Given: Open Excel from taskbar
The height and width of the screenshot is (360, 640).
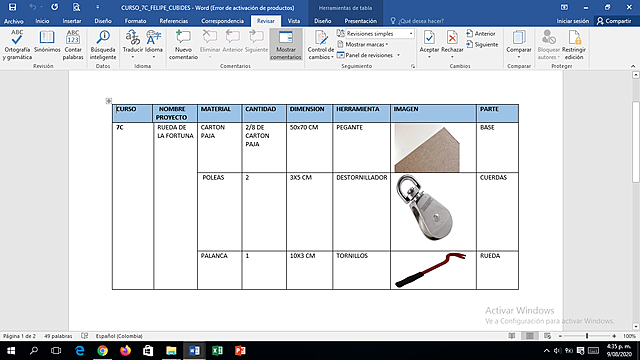Looking at the screenshot, I should (217, 351).
